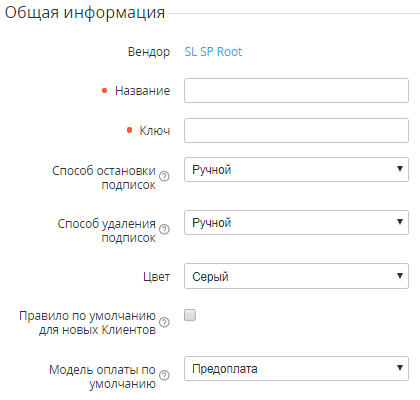Click help icon beside Способ удаления подписок

[x=164, y=229]
